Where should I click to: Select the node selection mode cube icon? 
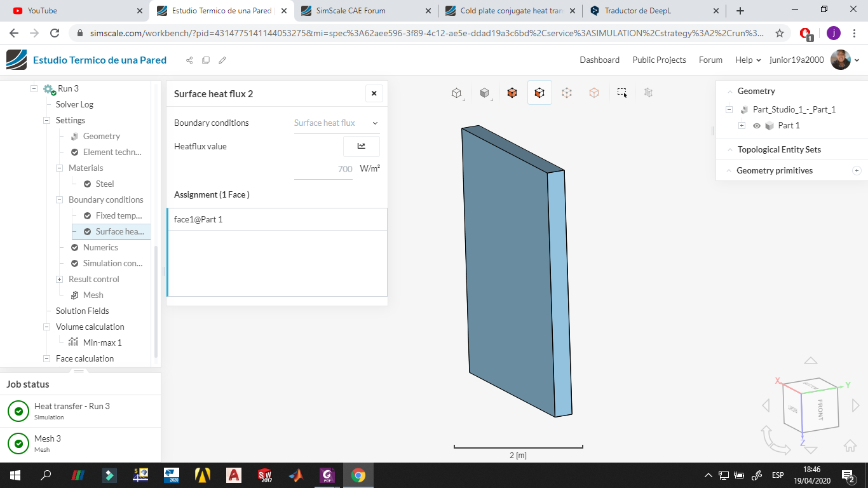(x=567, y=93)
